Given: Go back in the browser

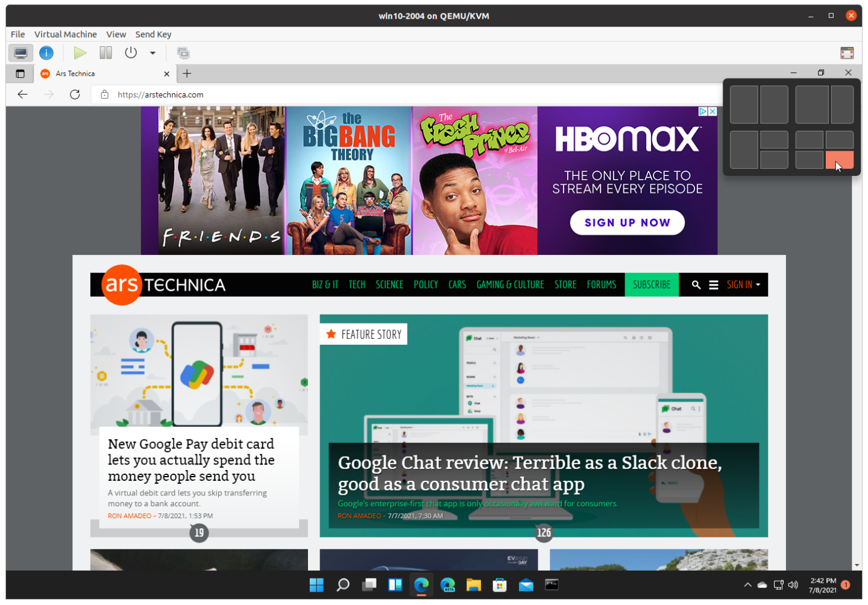Looking at the screenshot, I should click(x=22, y=95).
